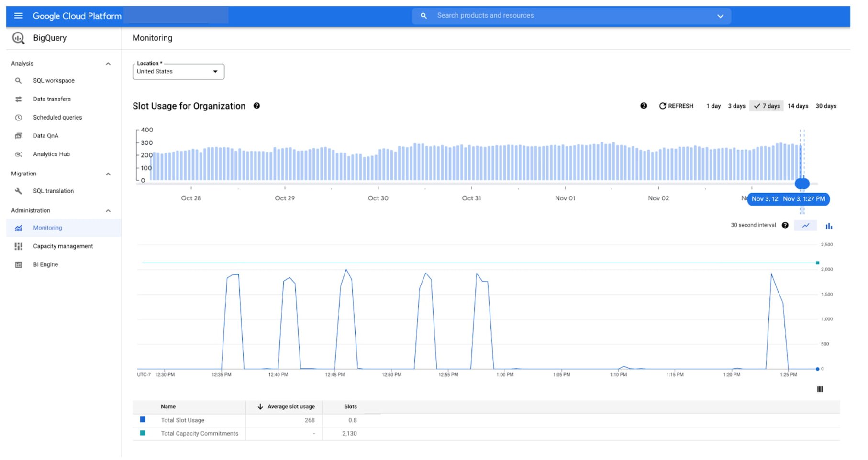
Task: Open the Location dropdown
Action: click(178, 72)
